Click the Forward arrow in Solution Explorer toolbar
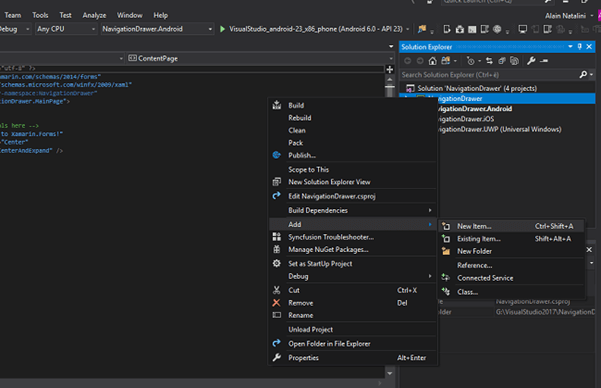Image resolution: width=601 pixels, height=388 pixels. coord(420,61)
